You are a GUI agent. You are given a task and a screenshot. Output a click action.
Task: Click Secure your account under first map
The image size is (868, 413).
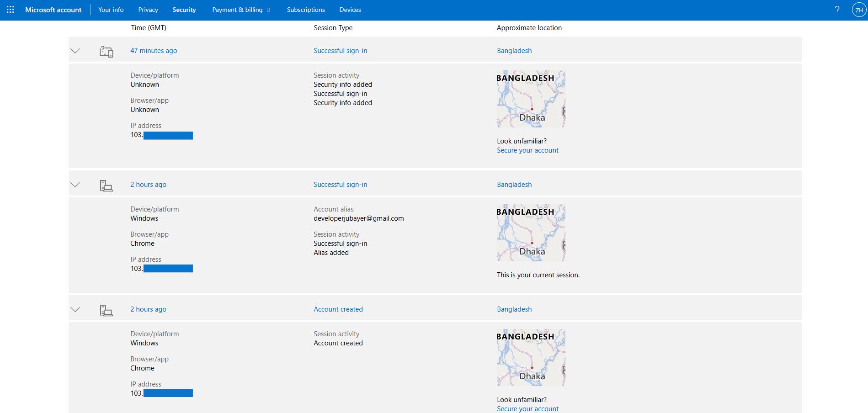pyautogui.click(x=527, y=150)
